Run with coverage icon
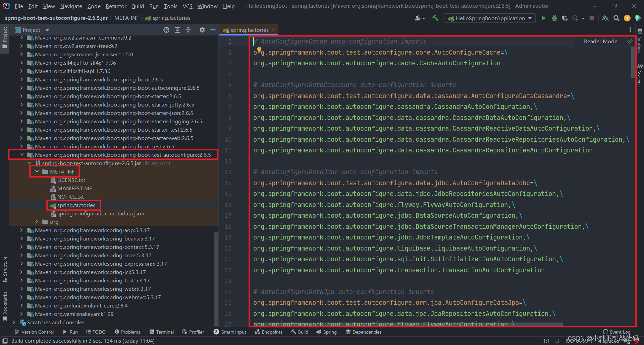The width and height of the screenshot is (644, 345). tap(565, 18)
